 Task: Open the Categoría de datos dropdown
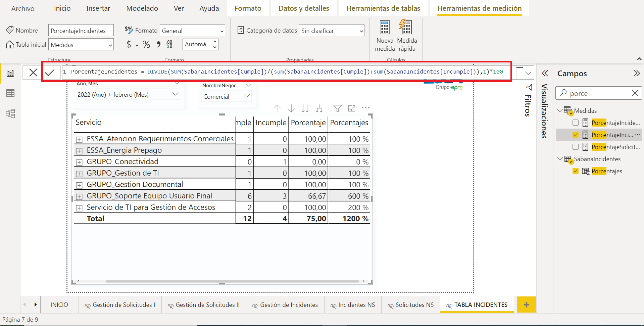click(x=332, y=31)
